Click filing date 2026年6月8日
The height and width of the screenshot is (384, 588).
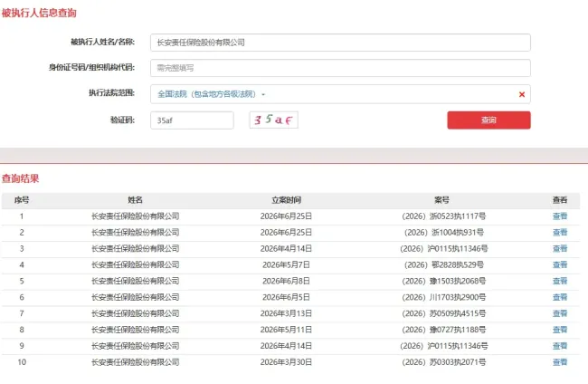pyautogui.click(x=286, y=281)
